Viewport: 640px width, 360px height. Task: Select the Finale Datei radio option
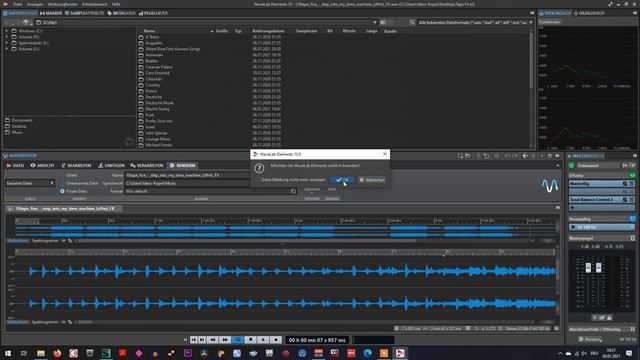pyautogui.click(x=62, y=191)
